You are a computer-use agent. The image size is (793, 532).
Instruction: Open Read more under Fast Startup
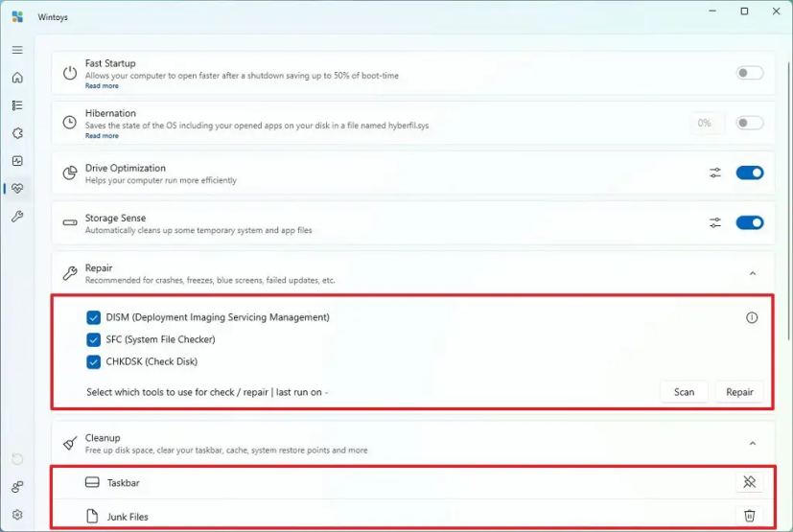102,86
